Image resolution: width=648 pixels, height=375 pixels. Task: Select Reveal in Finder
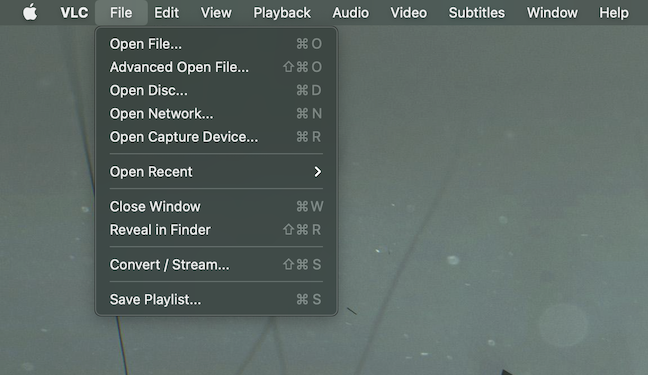[x=216, y=229]
